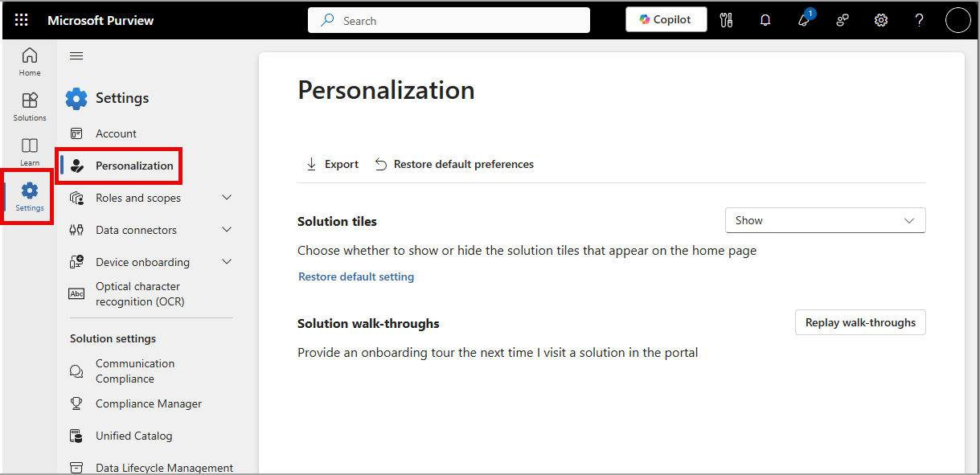Expand the Roles and scopes chevron
Image resolution: width=980 pixels, height=475 pixels.
tap(227, 198)
